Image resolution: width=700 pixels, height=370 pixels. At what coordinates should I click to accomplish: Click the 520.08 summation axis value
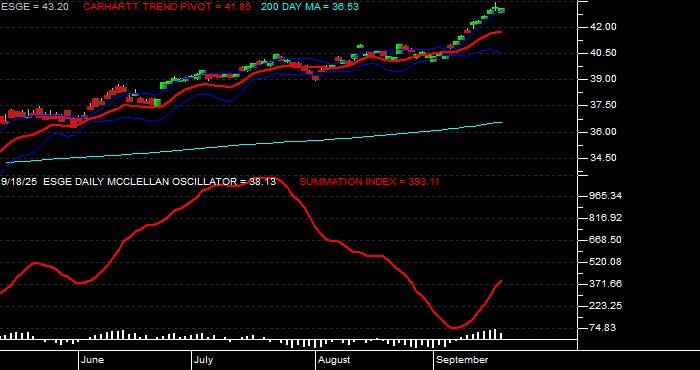coord(606,262)
